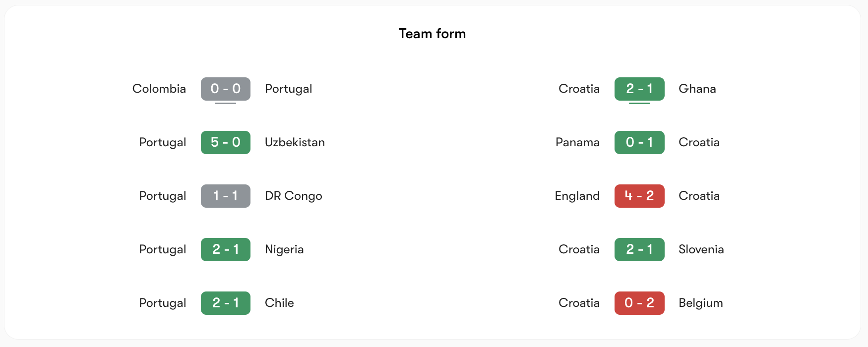Open the Panama 0 - 1 Croatia score
Viewport: 868px width, 347px height.
(x=639, y=142)
